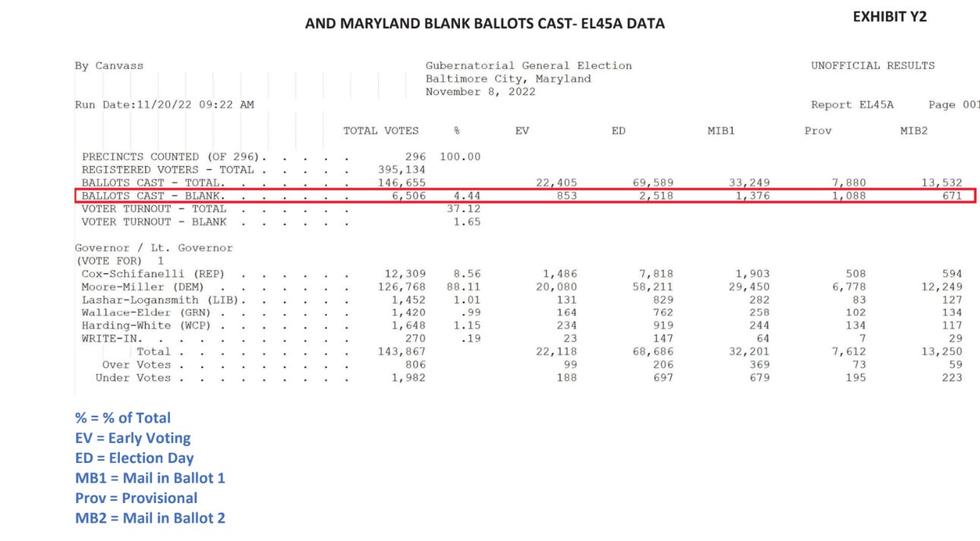The width and height of the screenshot is (980, 541).
Task: Click the 'By Canvass' text
Action: [x=109, y=66]
